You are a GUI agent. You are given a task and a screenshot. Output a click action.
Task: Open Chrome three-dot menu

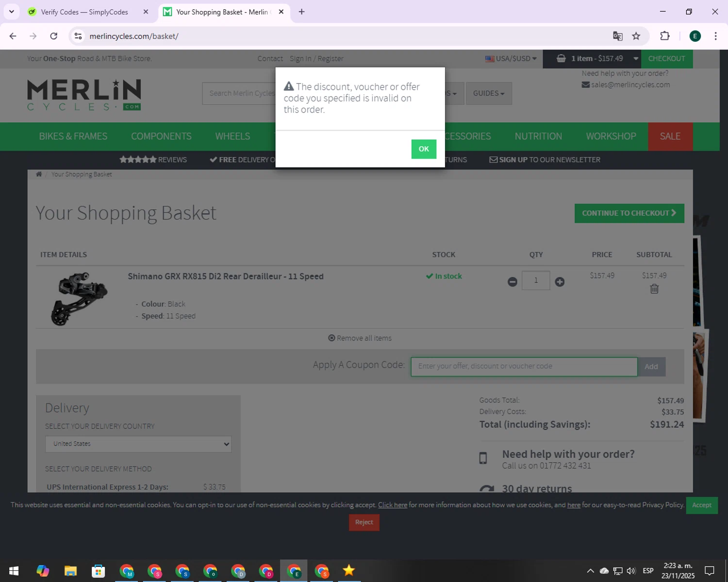tap(715, 36)
